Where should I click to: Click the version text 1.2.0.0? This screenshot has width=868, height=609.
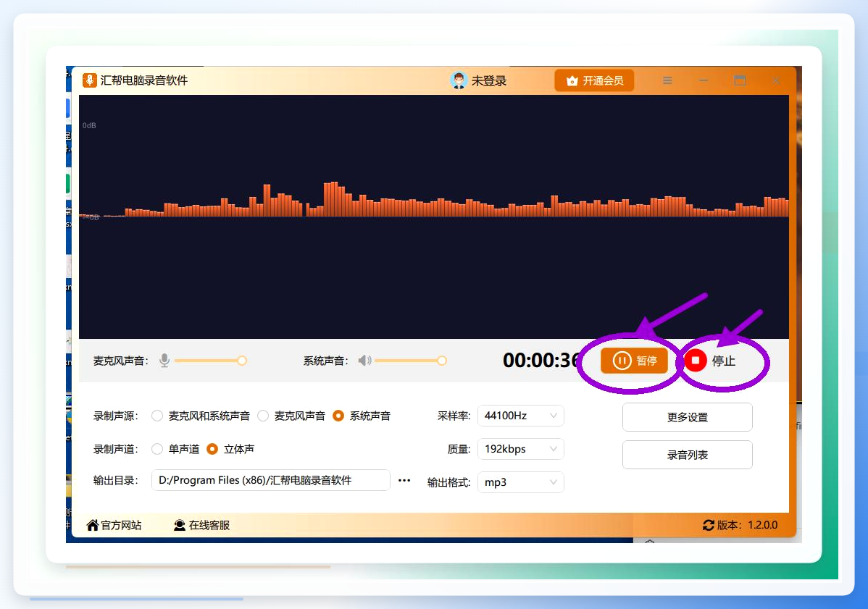(x=762, y=525)
